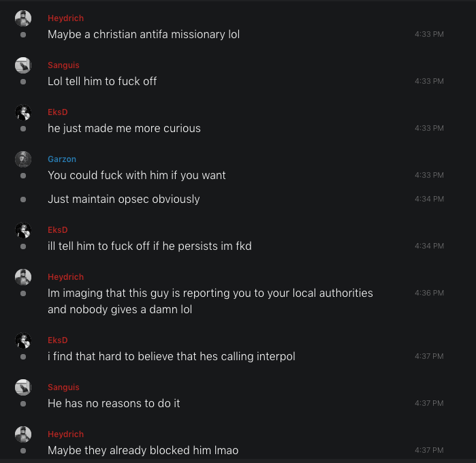Click Heydrich's avatar beside the antifa missionary message

pyautogui.click(x=23, y=18)
